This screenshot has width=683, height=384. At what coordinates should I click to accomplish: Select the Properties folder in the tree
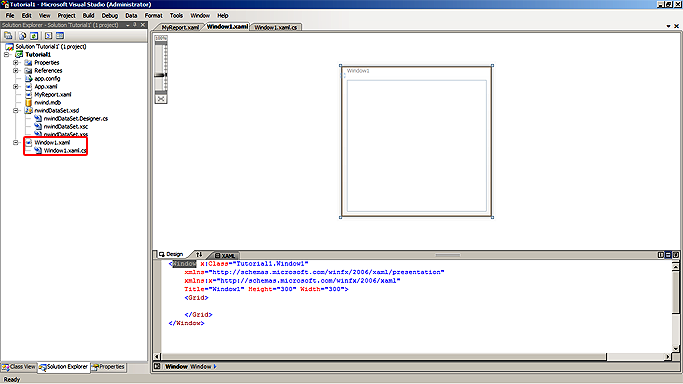pos(47,63)
